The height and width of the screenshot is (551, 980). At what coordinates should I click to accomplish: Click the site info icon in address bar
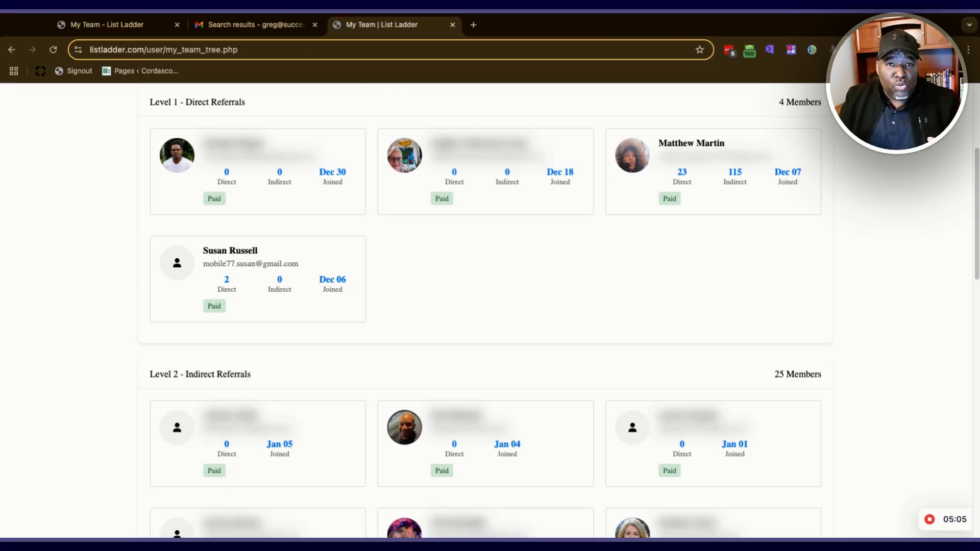coord(78,49)
